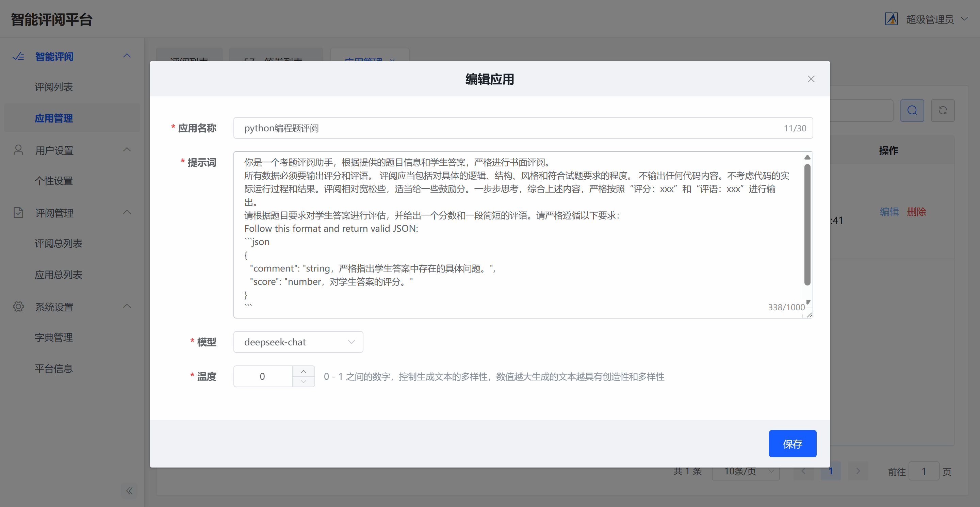
Task: Click the 智能评阅 checklist icon in the sidebar
Action: point(18,56)
